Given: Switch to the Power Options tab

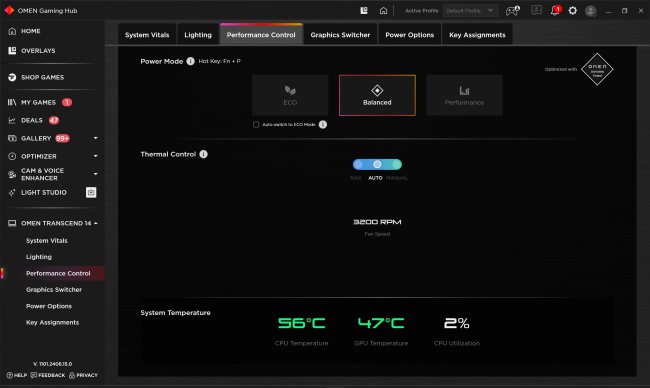Looking at the screenshot, I should click(410, 35).
